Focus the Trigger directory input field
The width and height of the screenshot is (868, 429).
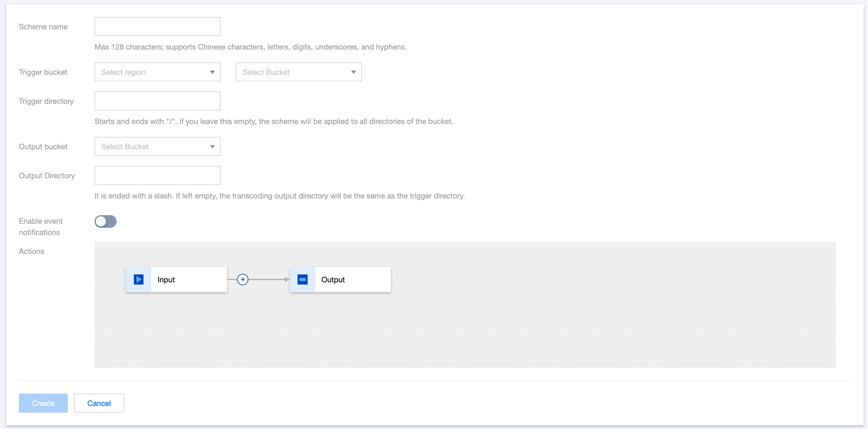[157, 101]
